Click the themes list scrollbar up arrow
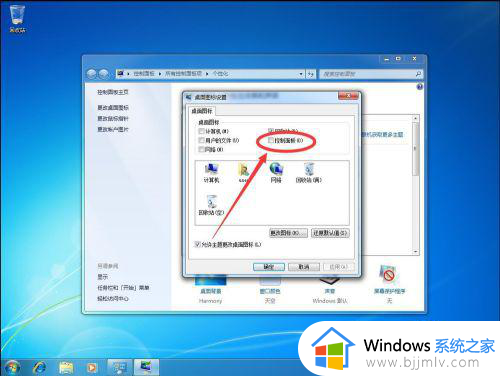This screenshot has width=500, height=376. [x=416, y=118]
